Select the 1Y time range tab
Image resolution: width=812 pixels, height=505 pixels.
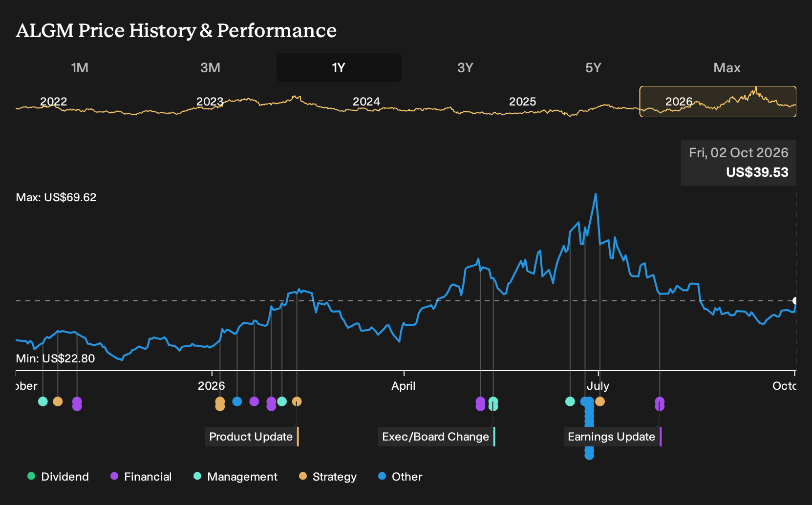pyautogui.click(x=339, y=67)
